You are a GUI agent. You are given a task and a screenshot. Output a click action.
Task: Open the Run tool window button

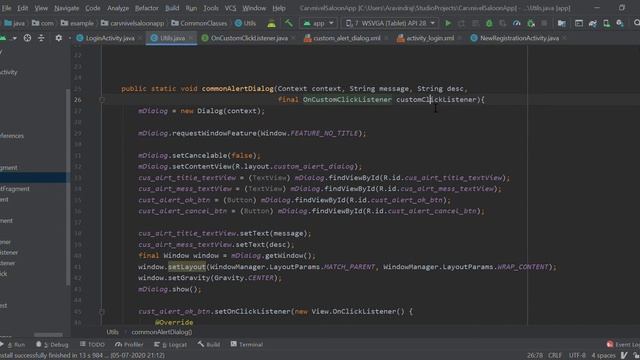coord(13,344)
